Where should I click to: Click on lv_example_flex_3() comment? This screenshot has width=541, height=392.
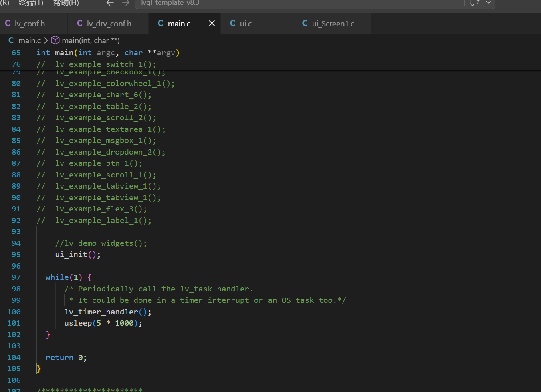pos(101,209)
